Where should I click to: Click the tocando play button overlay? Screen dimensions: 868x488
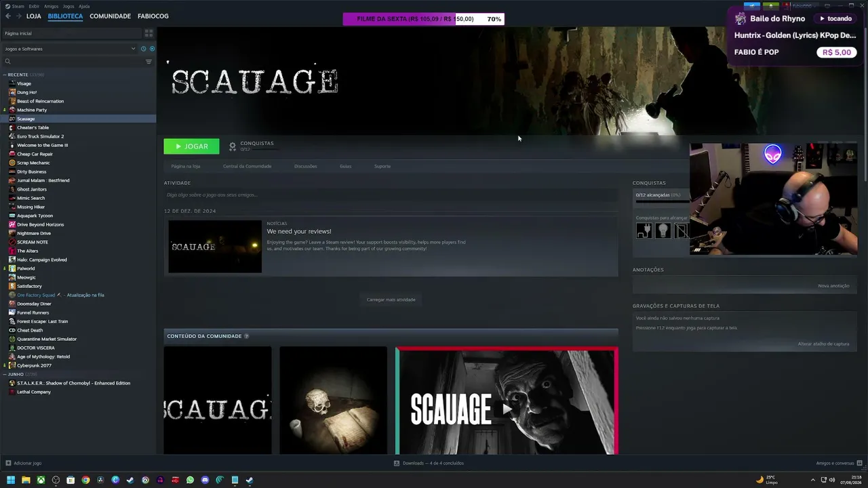point(835,19)
